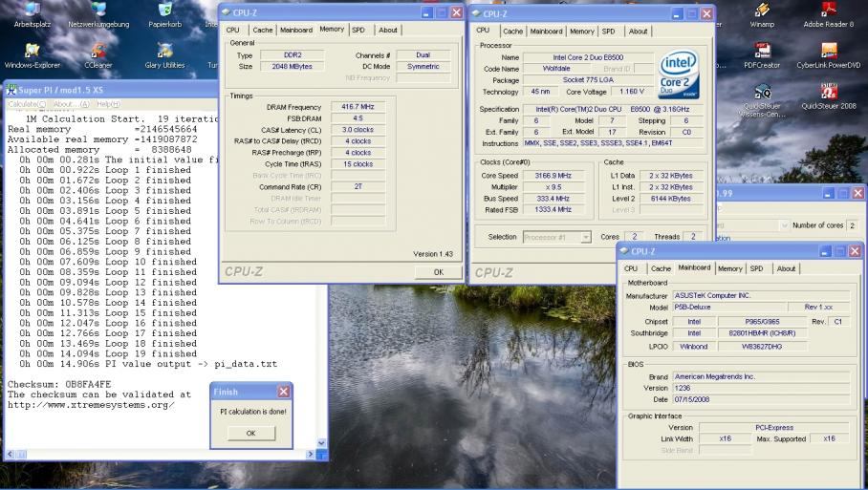Image resolution: width=868 pixels, height=490 pixels.
Task: Click the Loop 19 finished line
Action: click(108, 354)
